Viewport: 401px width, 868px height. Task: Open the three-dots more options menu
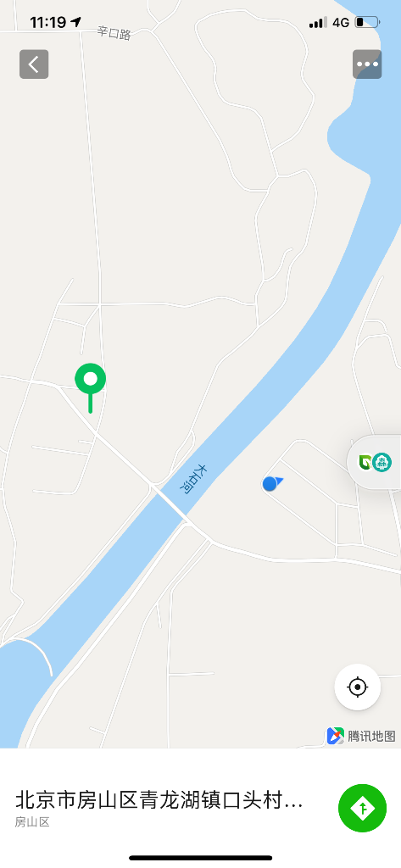(x=367, y=64)
